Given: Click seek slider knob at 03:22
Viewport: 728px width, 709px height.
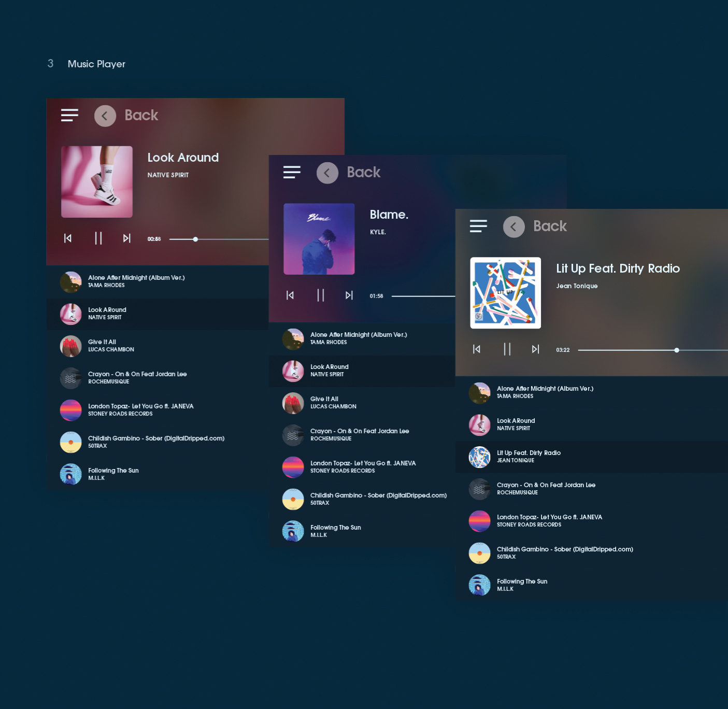Looking at the screenshot, I should (677, 350).
